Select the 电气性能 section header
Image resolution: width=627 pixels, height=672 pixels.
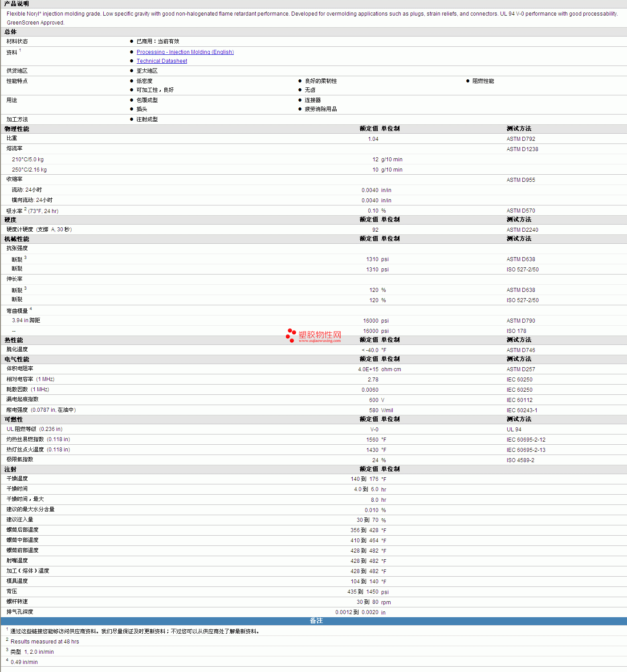click(x=16, y=359)
